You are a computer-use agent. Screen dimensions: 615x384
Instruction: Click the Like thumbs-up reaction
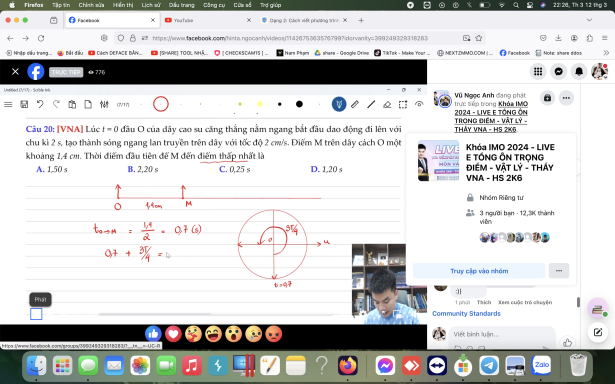click(153, 334)
